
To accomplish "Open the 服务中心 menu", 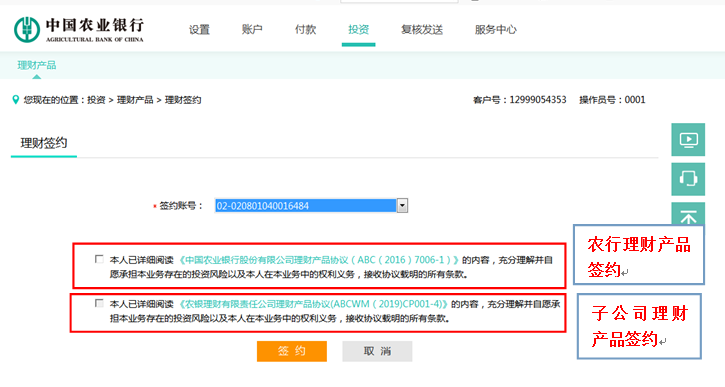I will pyautogui.click(x=495, y=30).
